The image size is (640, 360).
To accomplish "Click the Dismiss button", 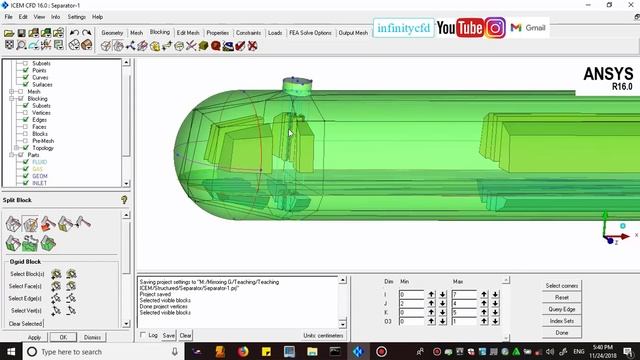I will [92, 338].
